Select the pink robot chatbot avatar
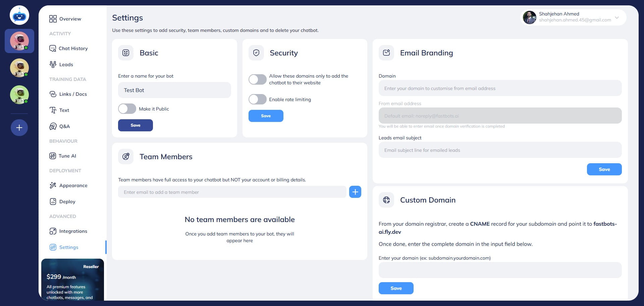644x306 pixels. [x=19, y=41]
